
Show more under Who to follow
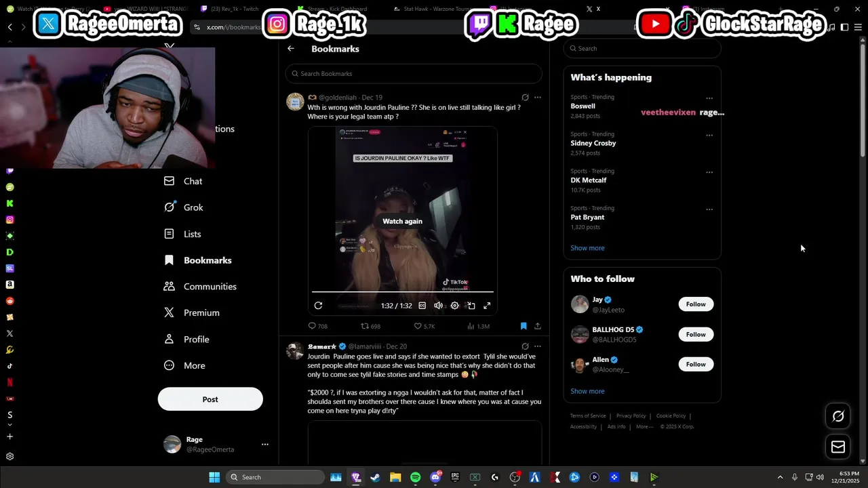587,391
